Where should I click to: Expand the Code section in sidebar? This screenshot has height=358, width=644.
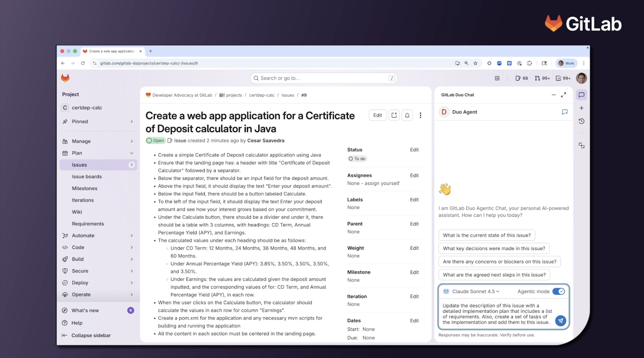click(132, 248)
